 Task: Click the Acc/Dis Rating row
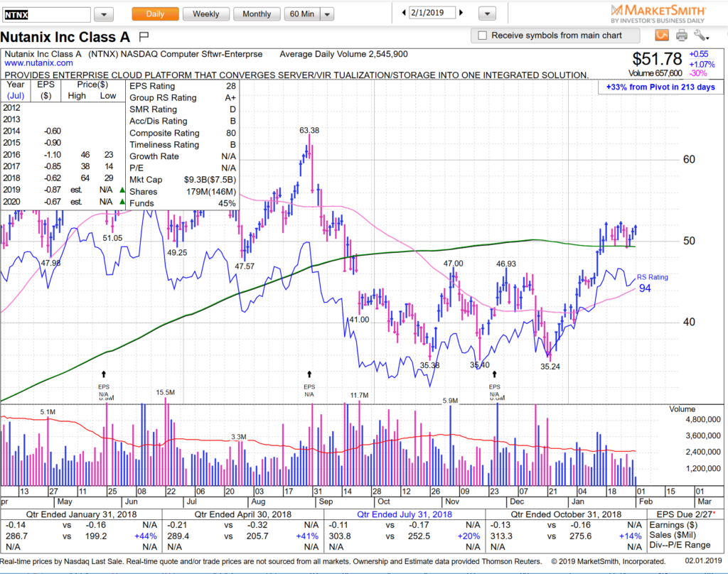point(183,121)
